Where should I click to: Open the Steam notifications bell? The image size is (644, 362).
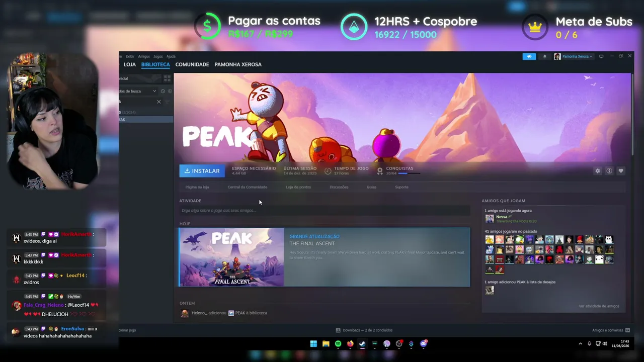click(x=544, y=56)
